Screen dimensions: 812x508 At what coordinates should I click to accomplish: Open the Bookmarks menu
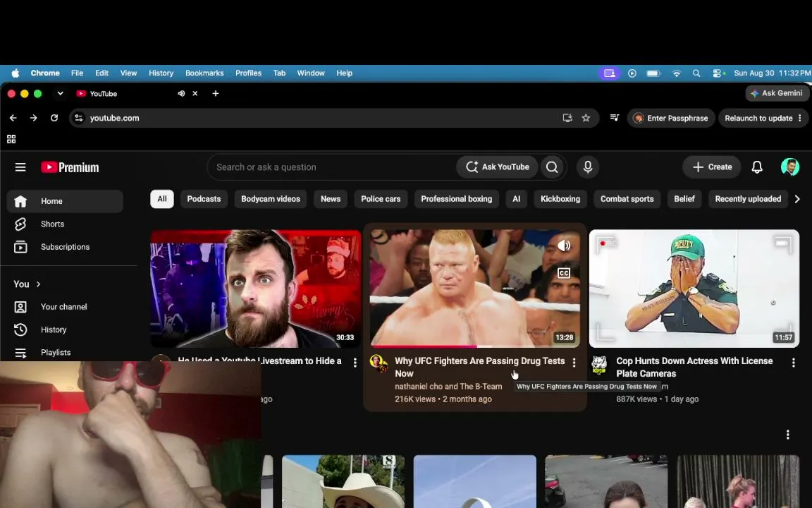pyautogui.click(x=204, y=73)
